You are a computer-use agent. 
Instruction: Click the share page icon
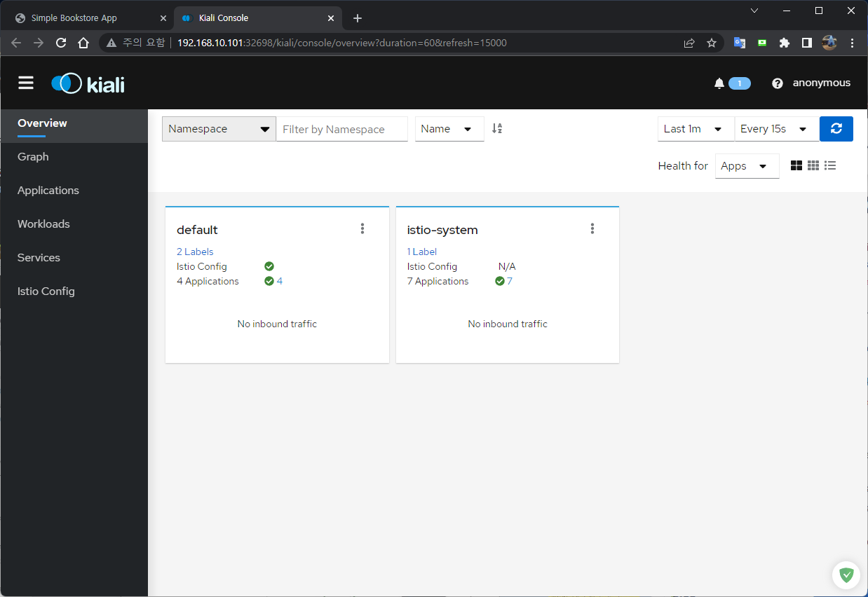(x=689, y=43)
